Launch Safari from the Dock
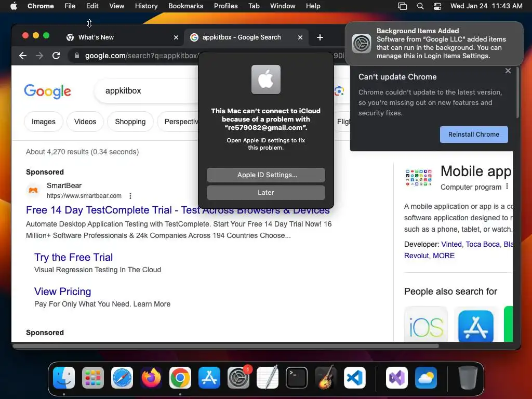Screen dimensions: 532x399 click(122, 378)
